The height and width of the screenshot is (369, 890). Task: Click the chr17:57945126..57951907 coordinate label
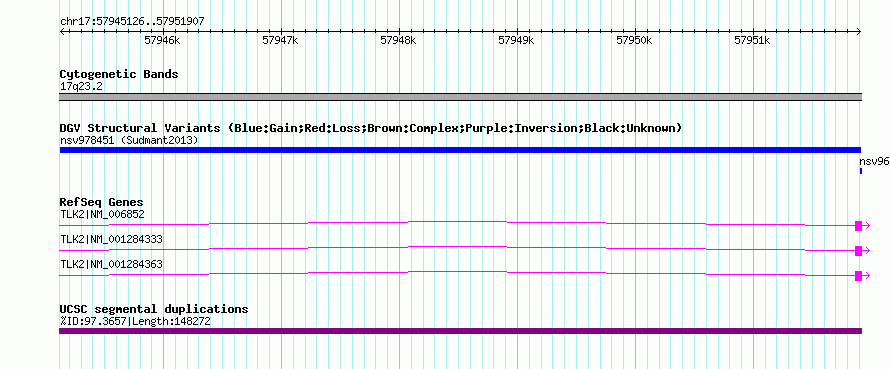(x=132, y=22)
